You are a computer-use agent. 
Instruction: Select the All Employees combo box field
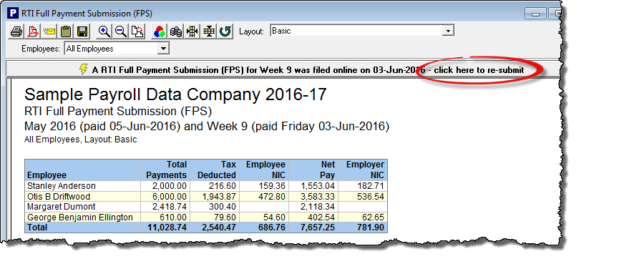coord(117,49)
